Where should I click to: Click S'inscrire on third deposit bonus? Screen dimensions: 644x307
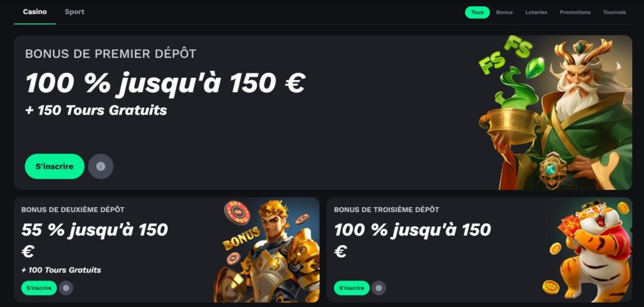point(352,288)
